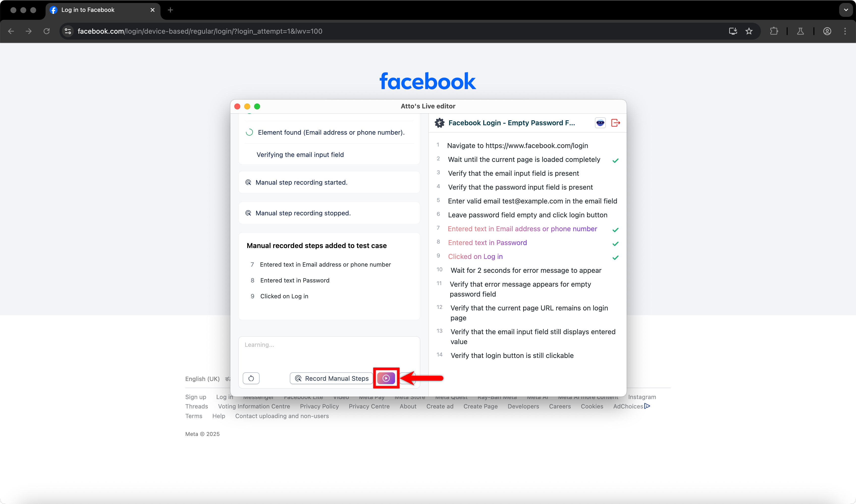The image size is (856, 504).
Task: Select step 9 Clicked on Log in
Action: click(x=475, y=256)
